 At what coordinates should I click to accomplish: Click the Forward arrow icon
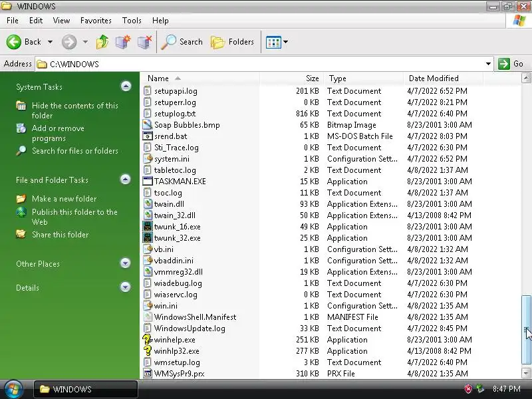point(69,42)
